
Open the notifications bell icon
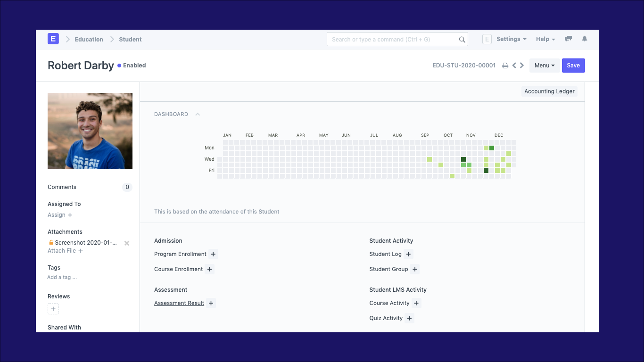(x=585, y=39)
